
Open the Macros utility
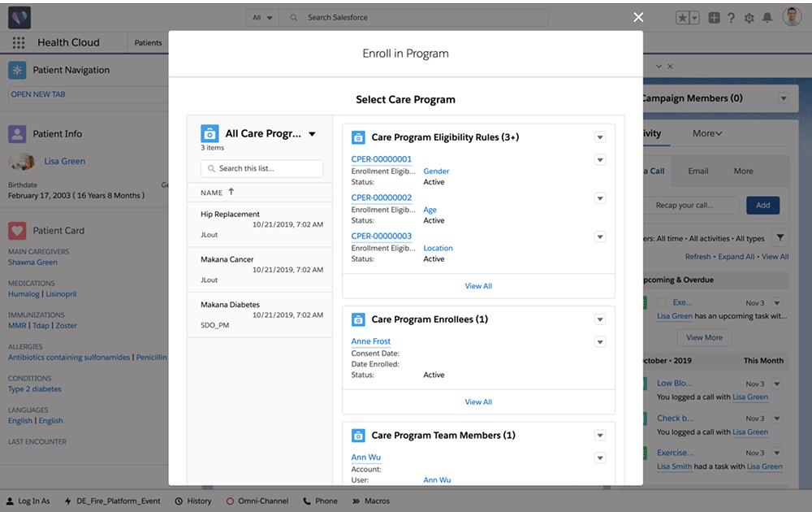pos(371,501)
